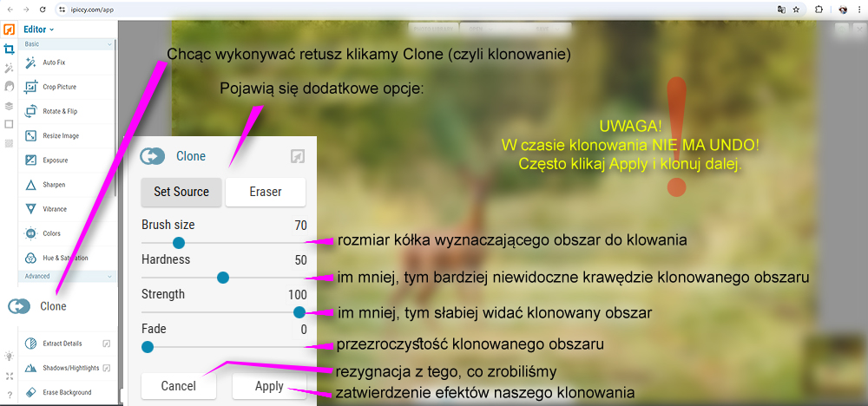868x406 pixels.
Task: Select the Sharpen tool
Action: click(54, 184)
